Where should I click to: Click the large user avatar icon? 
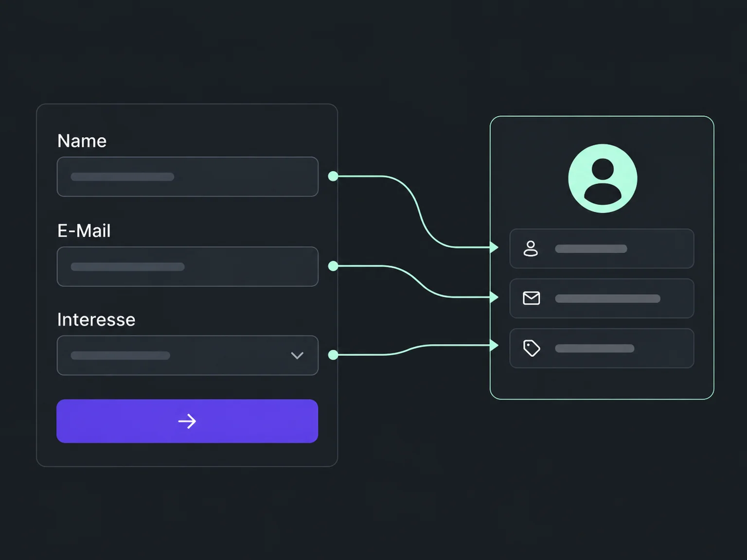pyautogui.click(x=603, y=178)
